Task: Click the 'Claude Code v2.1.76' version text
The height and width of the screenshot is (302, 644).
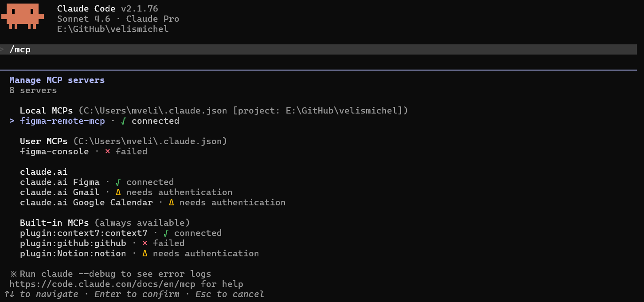Action: pyautogui.click(x=108, y=9)
